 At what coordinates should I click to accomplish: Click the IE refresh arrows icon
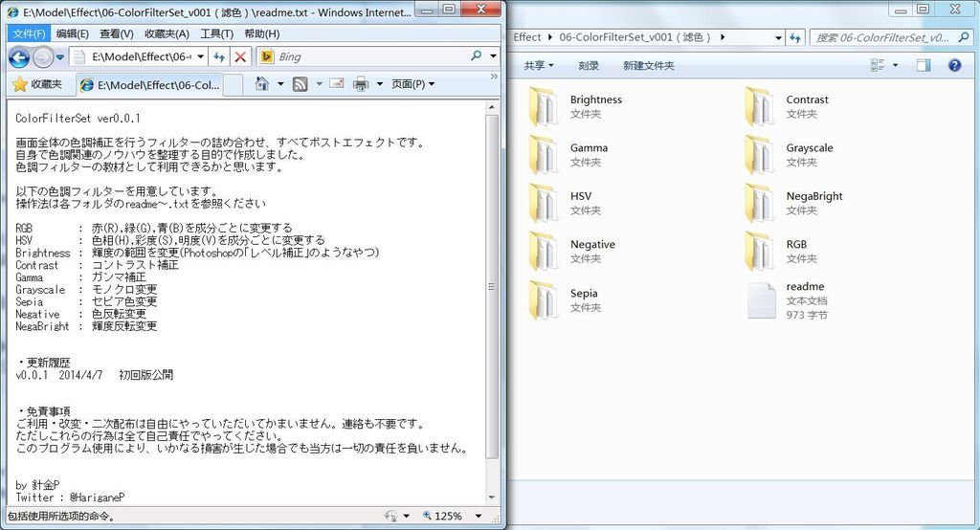[x=219, y=57]
